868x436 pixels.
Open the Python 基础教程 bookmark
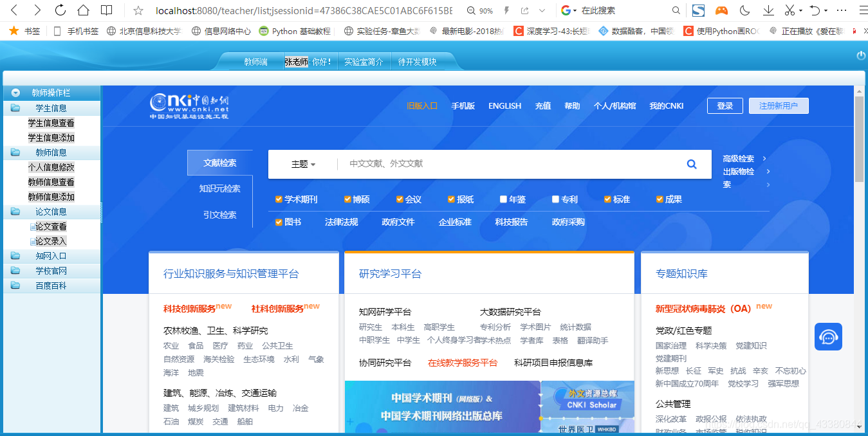click(295, 31)
